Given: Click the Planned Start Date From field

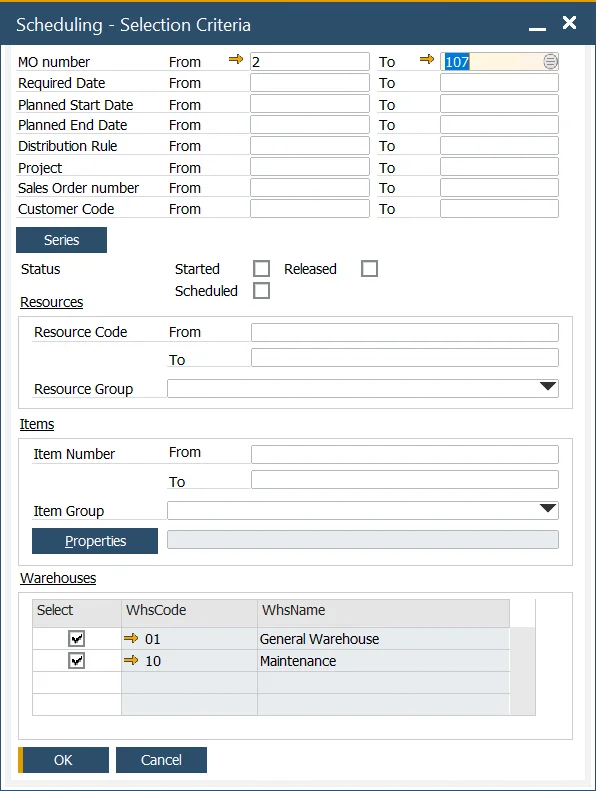Looking at the screenshot, I should (310, 104).
